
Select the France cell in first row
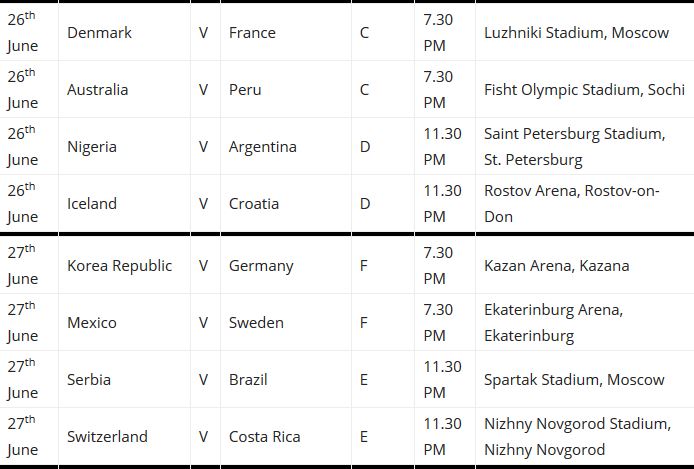pos(286,32)
